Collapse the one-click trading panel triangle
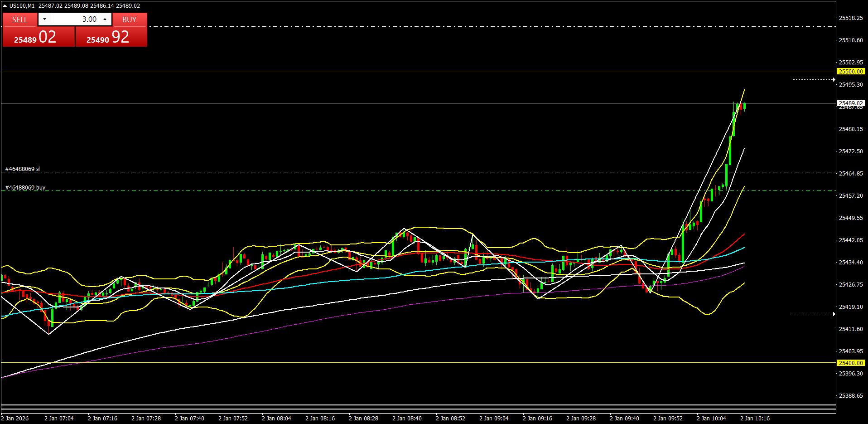 coord(5,6)
